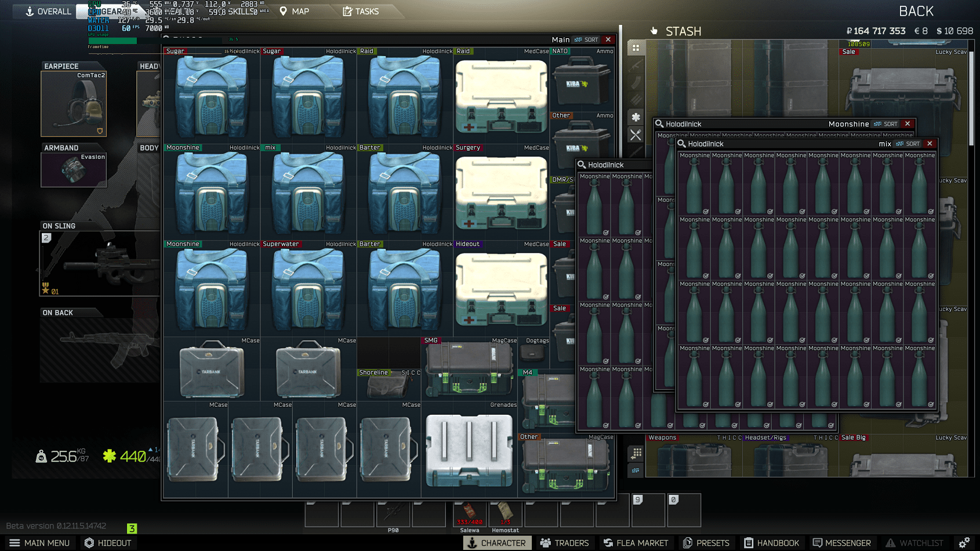Switch to the OVERALL tab

(49, 11)
